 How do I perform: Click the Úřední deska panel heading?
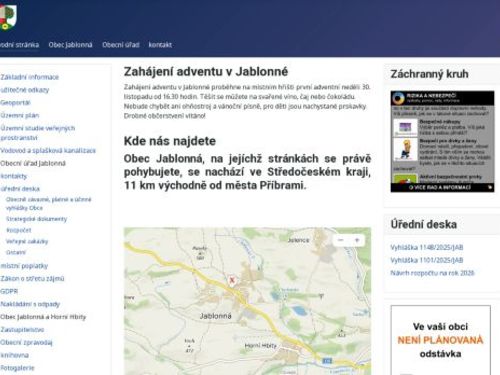click(423, 224)
